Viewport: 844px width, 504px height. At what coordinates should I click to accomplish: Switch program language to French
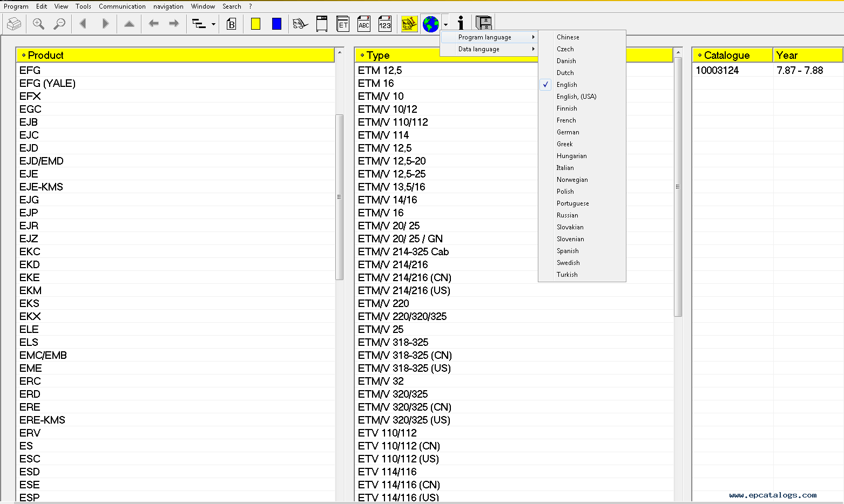(566, 120)
